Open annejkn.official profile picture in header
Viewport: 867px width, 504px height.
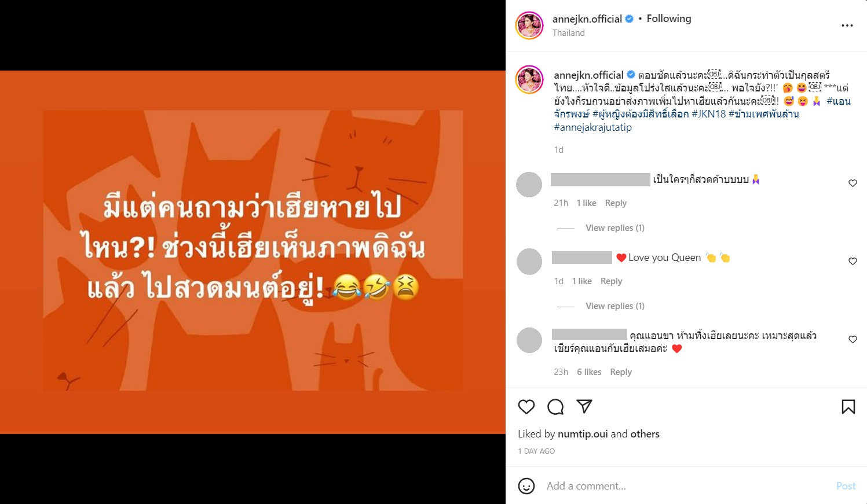529,25
